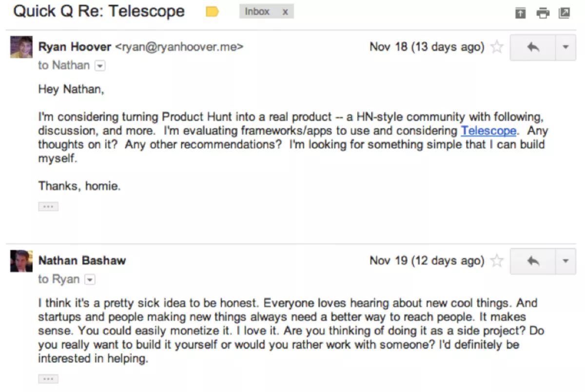Viewport: 585px width, 392px height.
Task: Open the Telescope hyperlink
Action: [x=488, y=131]
